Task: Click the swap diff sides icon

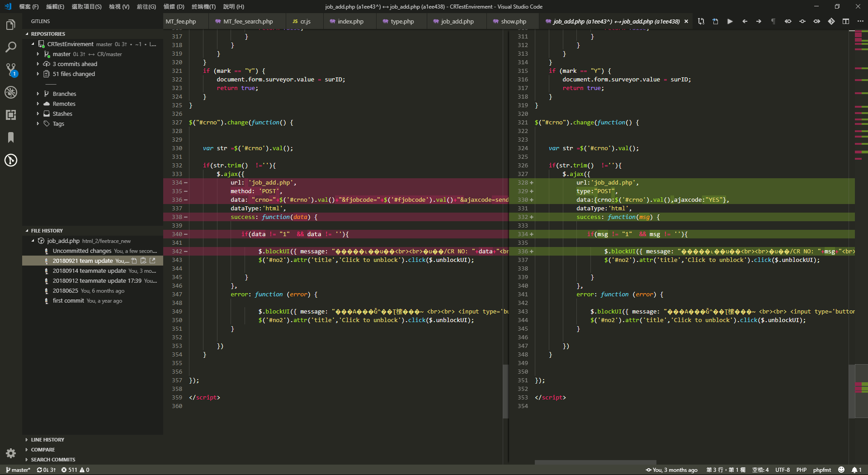Action: click(700, 21)
